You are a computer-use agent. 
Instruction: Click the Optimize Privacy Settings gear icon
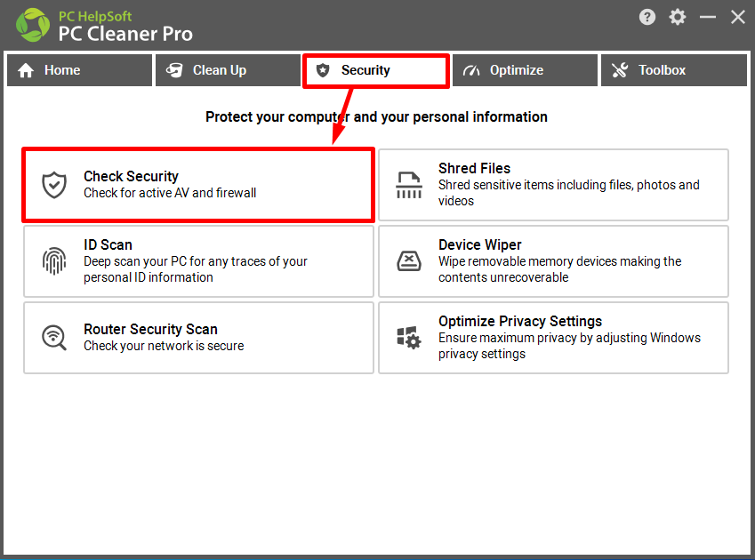pyautogui.click(x=409, y=337)
